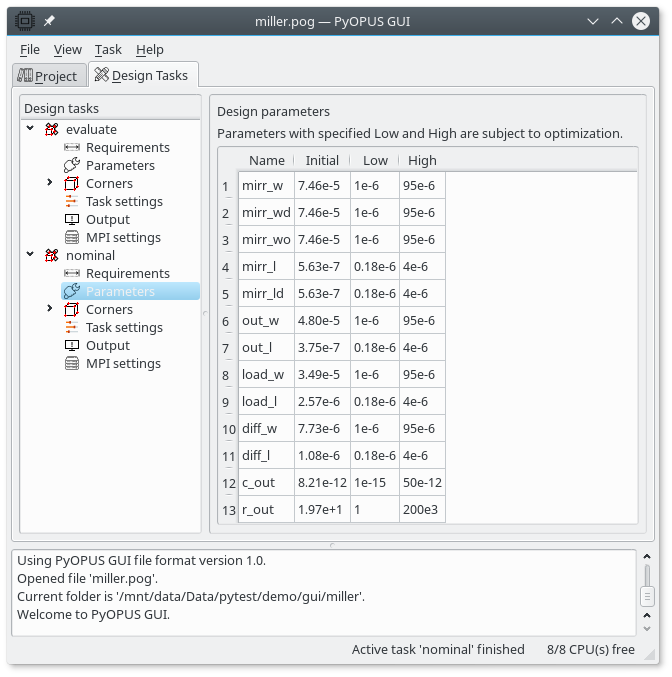The width and height of the screenshot is (672, 677).
Task: Click the log panel vertical scrollbar
Action: click(x=648, y=597)
